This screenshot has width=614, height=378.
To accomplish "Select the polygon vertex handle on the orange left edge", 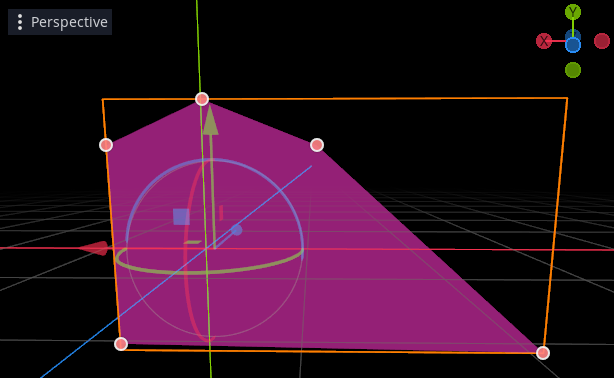I will pyautogui.click(x=106, y=145).
